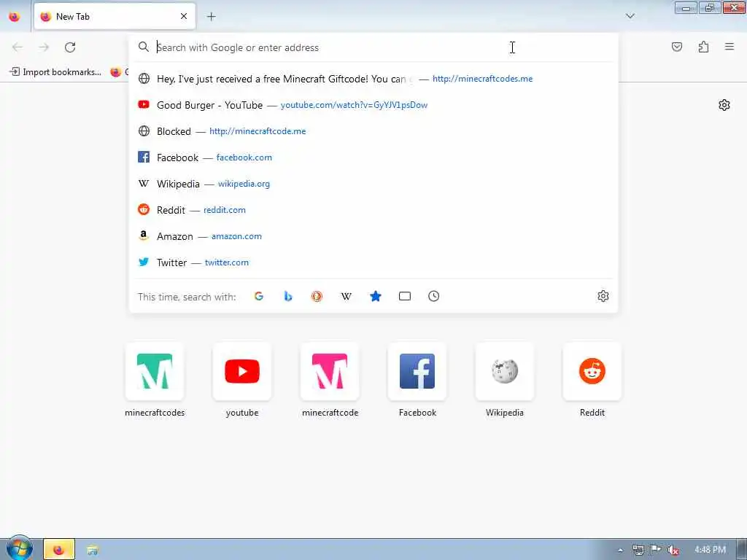Viewport: 747px width, 560px height.
Task: Select the Blocked minecraftcode.me suggestion
Action: pyautogui.click(x=373, y=131)
